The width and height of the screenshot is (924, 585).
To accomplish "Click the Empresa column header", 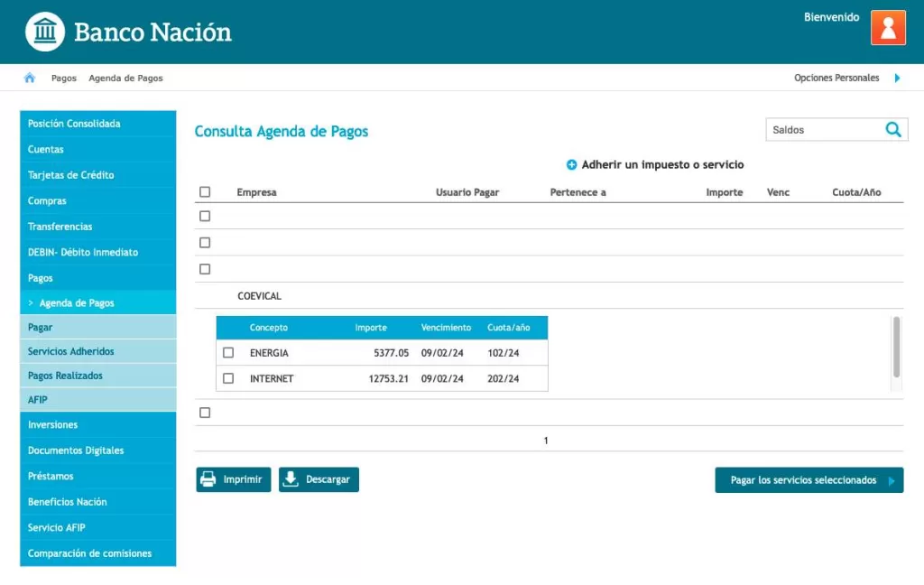I will [256, 192].
